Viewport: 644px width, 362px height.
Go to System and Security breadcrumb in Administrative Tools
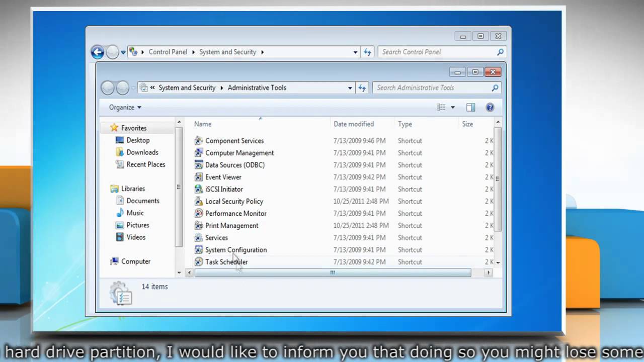tap(187, 87)
